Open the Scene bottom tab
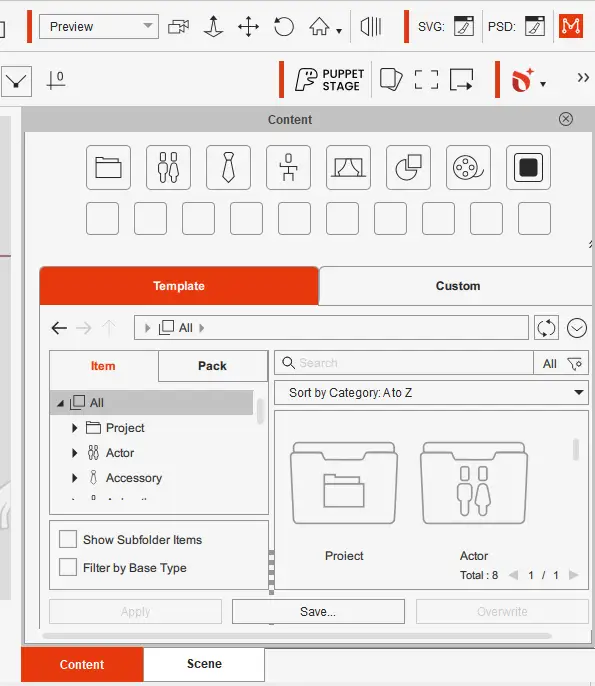 click(x=204, y=664)
